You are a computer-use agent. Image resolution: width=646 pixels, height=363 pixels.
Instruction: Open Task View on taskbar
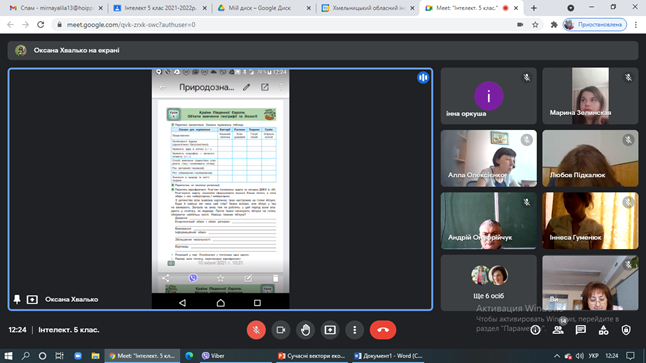pos(59,356)
